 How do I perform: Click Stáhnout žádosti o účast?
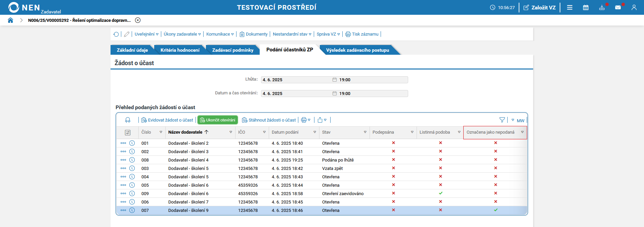coord(269,120)
